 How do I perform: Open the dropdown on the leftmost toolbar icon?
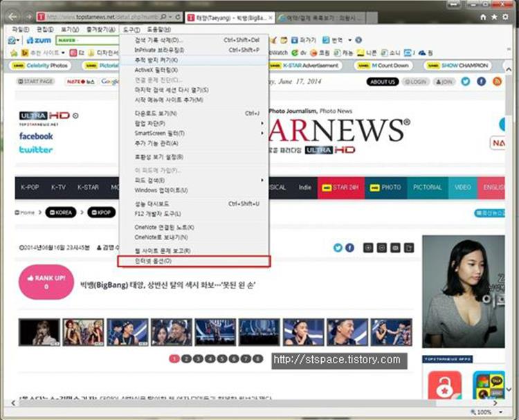(x=18, y=40)
